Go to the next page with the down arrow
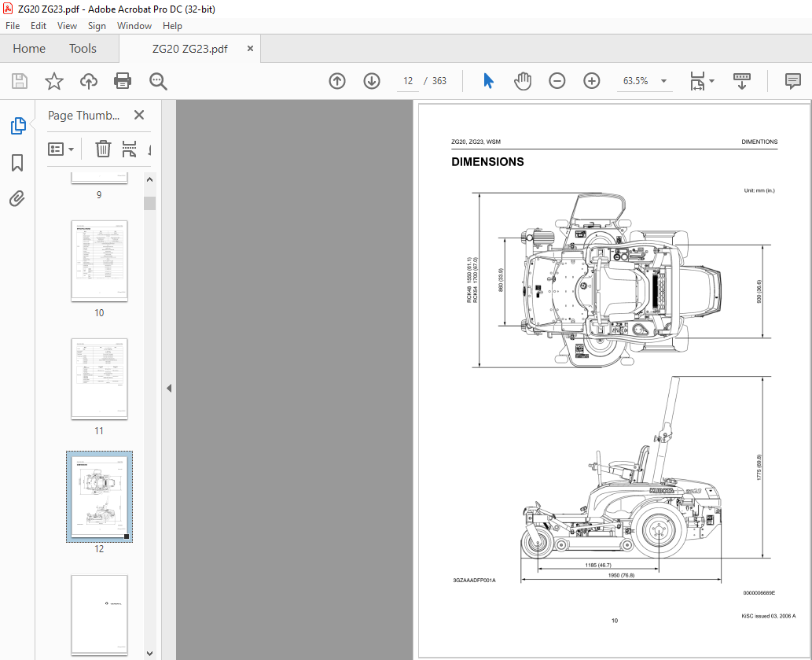This screenshot has width=812, height=660. pyautogui.click(x=372, y=81)
